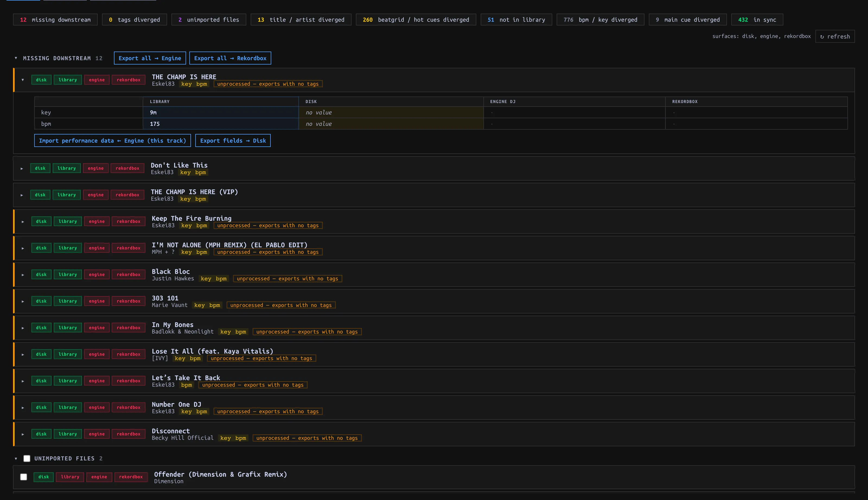868x500 pixels.
Task: Expand the Number One DJ row
Action: (23, 408)
